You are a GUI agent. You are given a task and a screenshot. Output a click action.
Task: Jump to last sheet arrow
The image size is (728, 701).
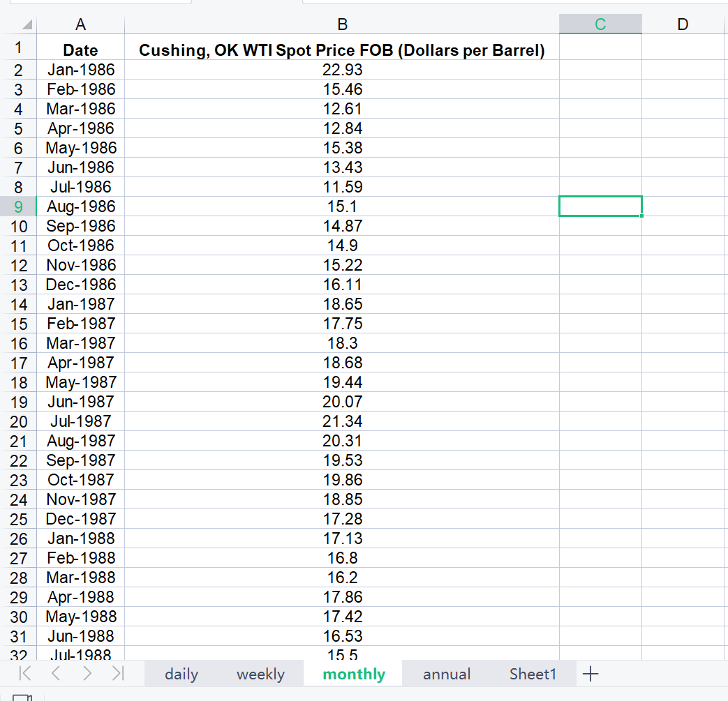click(x=118, y=673)
